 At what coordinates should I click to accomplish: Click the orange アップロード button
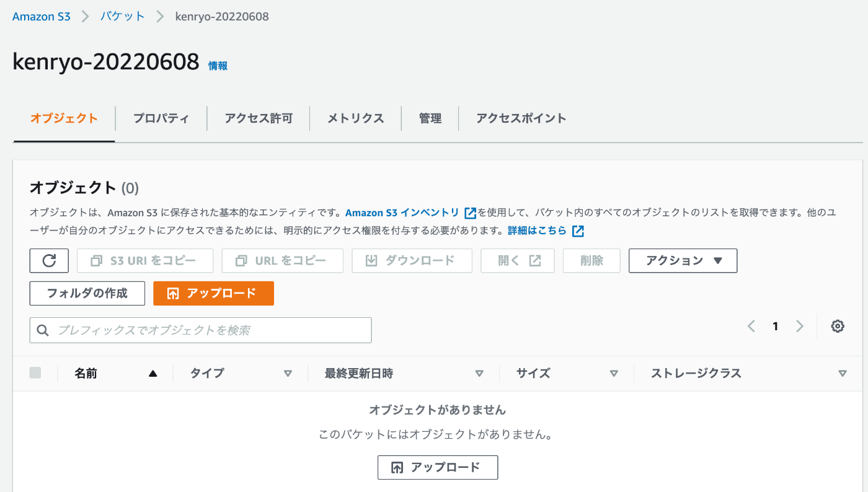click(x=213, y=294)
